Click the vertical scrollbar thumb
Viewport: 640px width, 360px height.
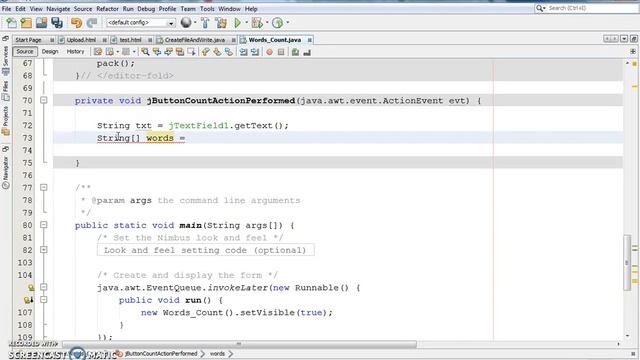627,263
